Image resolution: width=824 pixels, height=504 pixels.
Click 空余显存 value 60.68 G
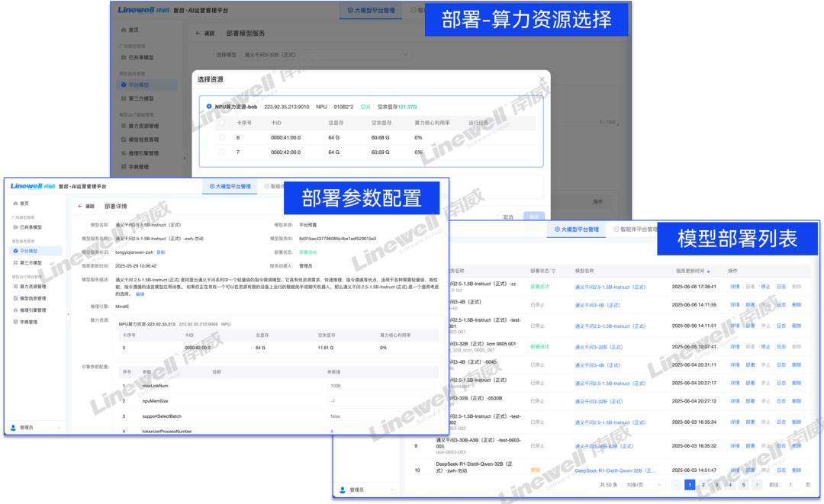(381, 137)
